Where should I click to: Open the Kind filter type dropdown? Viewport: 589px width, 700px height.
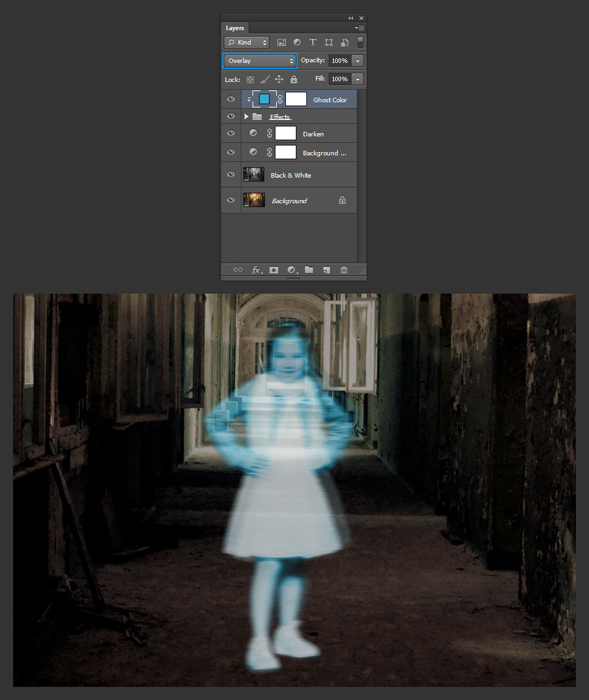click(x=246, y=43)
